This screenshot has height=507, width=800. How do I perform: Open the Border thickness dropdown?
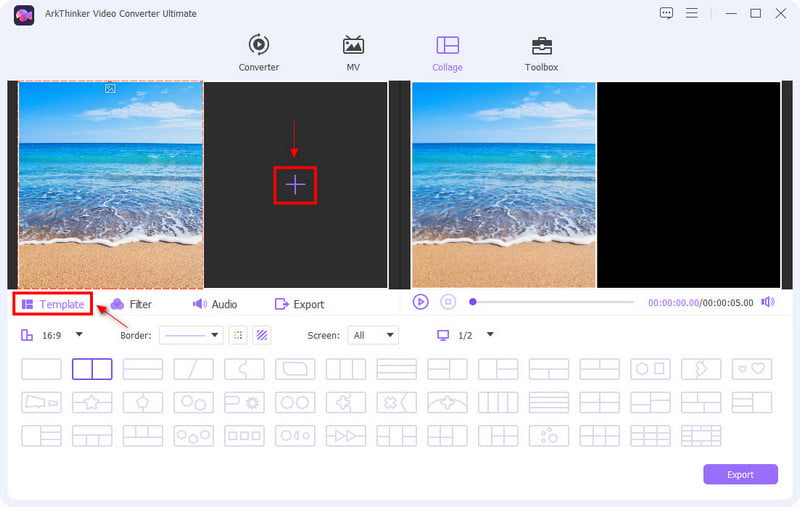pos(191,335)
